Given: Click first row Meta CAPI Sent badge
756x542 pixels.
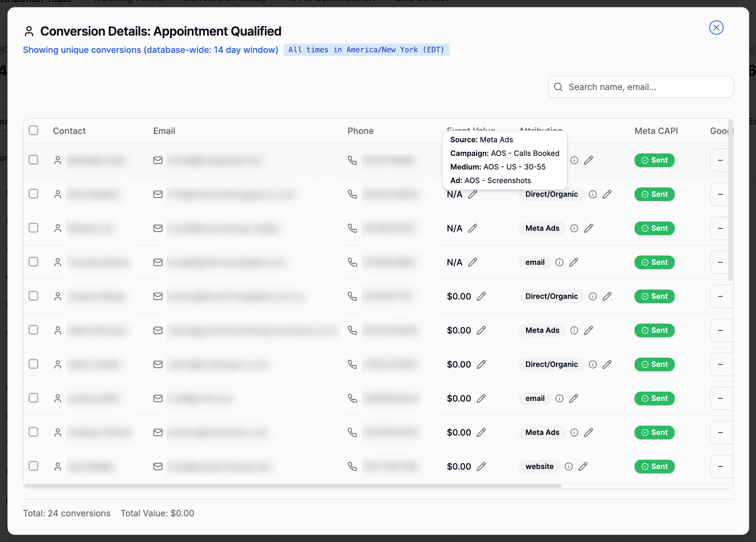Looking at the screenshot, I should [654, 160].
